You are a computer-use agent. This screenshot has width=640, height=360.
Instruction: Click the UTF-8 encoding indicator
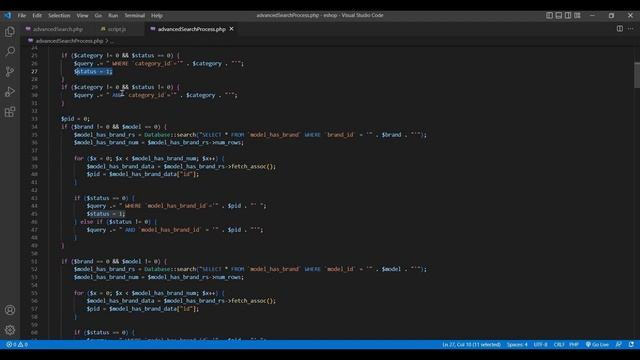(x=540, y=344)
